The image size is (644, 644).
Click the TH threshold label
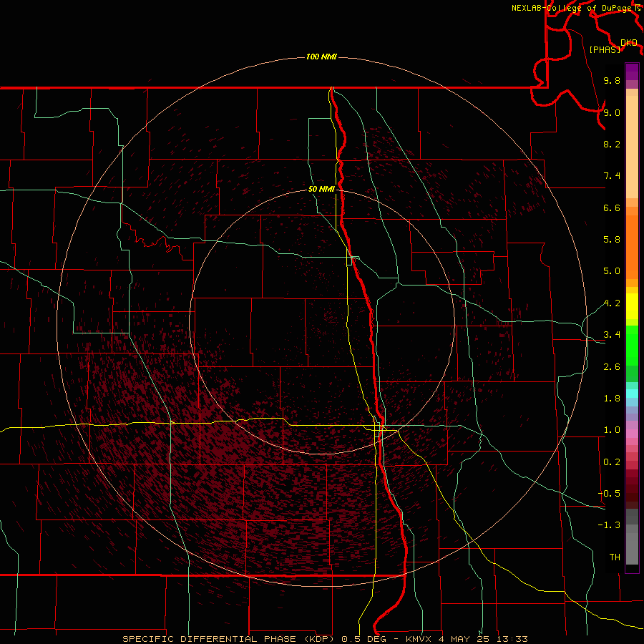615,557
